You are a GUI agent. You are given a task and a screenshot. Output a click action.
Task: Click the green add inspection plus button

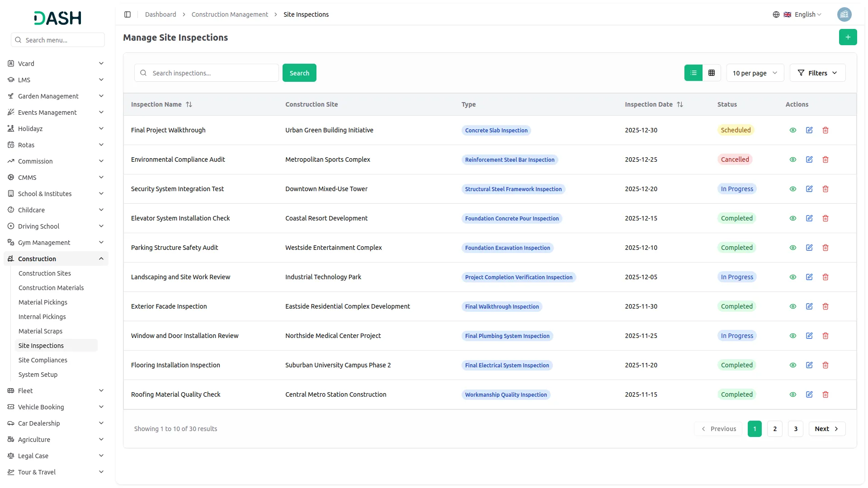pos(848,37)
